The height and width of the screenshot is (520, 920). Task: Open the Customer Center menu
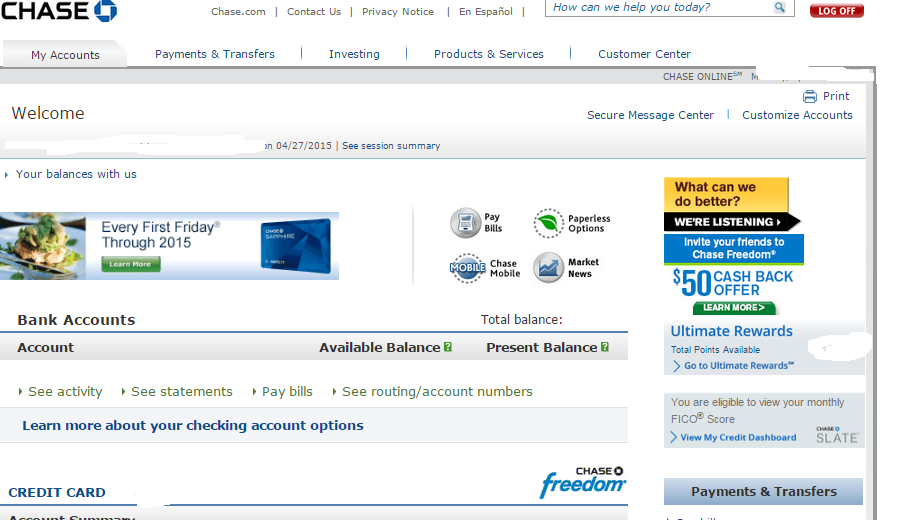pyautogui.click(x=644, y=54)
